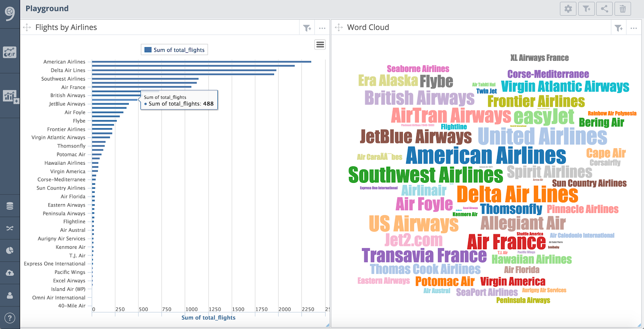This screenshot has height=329, width=644.
Task: Click XL Airways France in the word cloud
Action: pos(539,58)
